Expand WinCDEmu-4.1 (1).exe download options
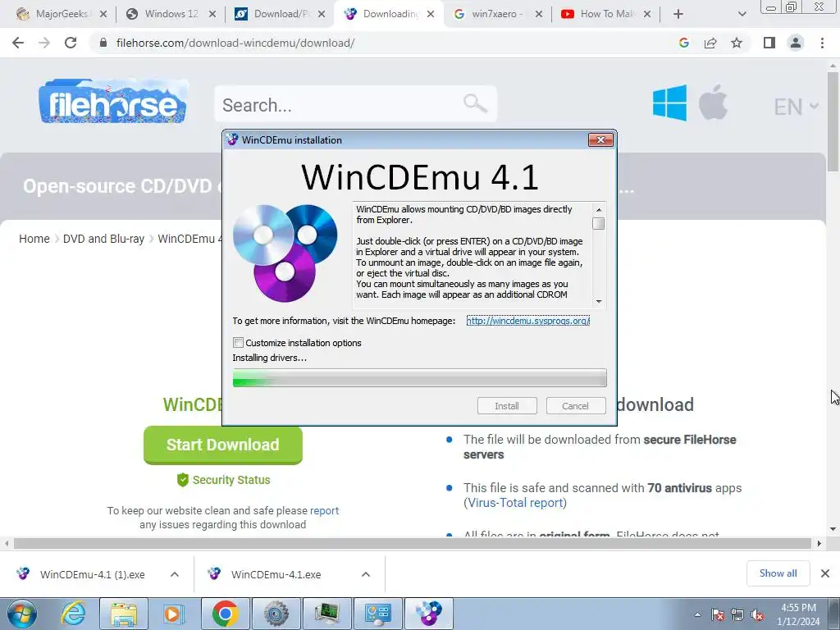The width and height of the screenshot is (840, 630). pos(175,574)
